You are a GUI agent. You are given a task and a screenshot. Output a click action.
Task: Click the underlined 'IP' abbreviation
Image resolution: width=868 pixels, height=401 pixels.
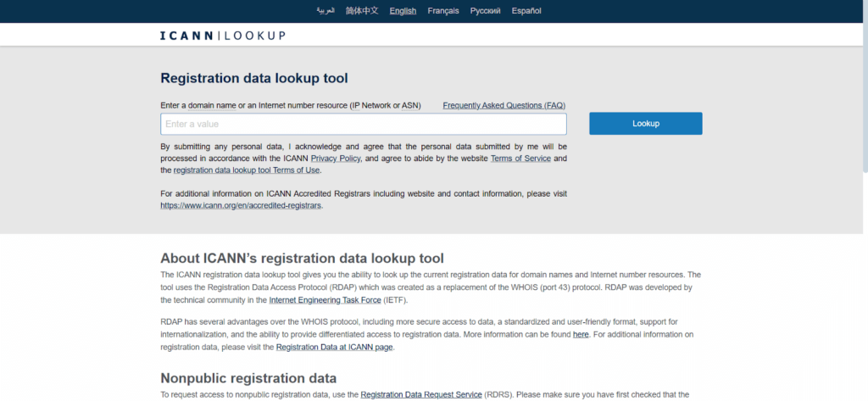tap(355, 105)
